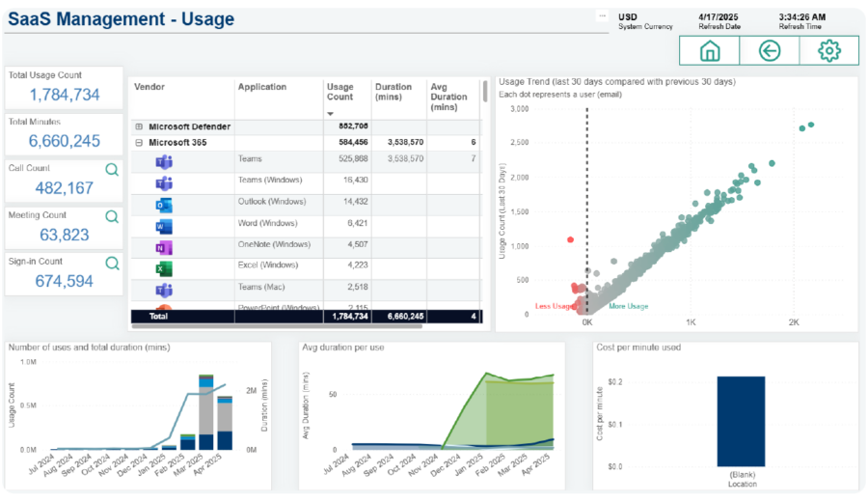Click the Call Count value 482,167
This screenshot has width=868, height=502.
[65, 188]
